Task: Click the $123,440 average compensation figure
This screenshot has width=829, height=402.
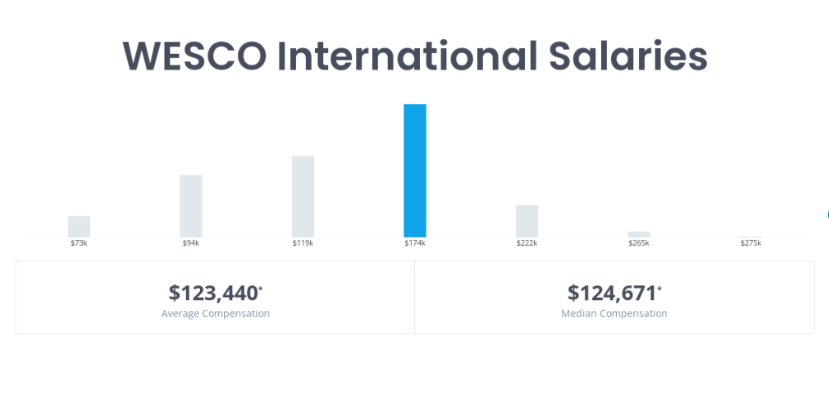Action: [x=213, y=293]
